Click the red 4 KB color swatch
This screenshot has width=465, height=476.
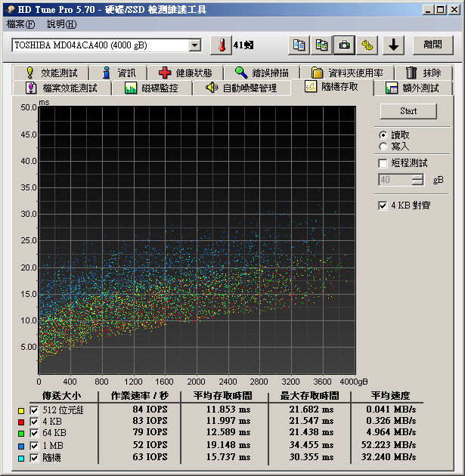pos(21,422)
